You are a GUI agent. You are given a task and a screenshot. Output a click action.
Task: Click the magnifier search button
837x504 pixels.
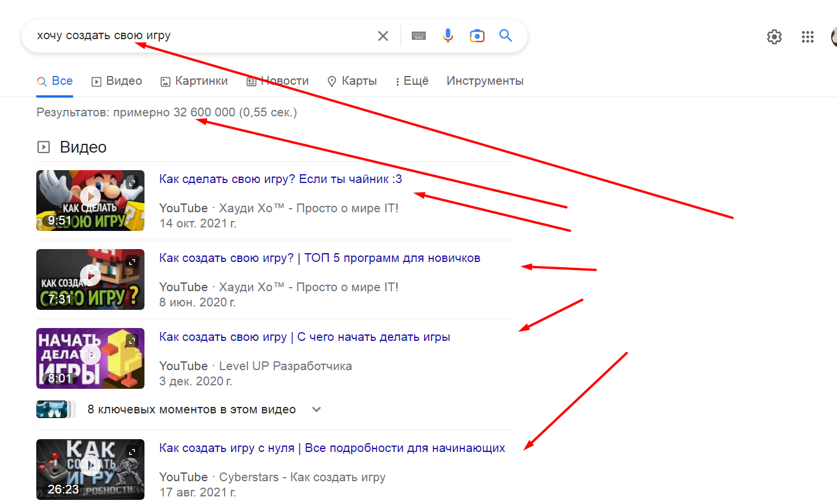[506, 36]
